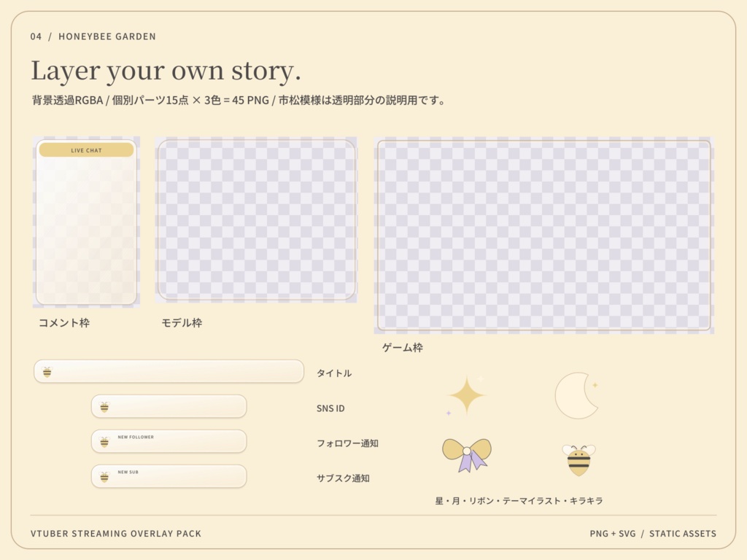Select the bee icon in the SNS ID bar
The image size is (747, 560).
pos(104,407)
